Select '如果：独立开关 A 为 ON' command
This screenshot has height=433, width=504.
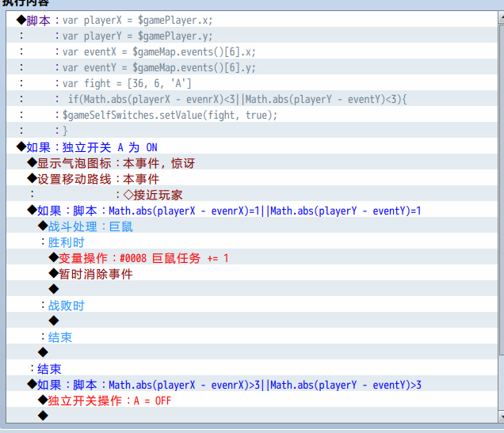(252, 146)
